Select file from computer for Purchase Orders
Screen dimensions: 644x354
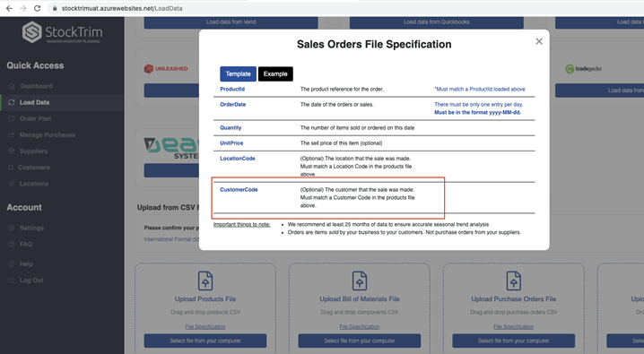click(x=513, y=341)
